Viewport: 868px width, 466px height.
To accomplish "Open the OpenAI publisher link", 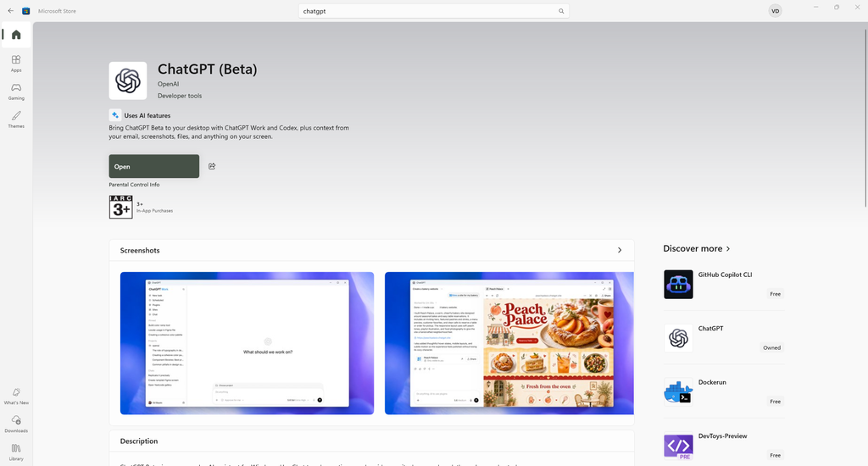I will click(169, 84).
